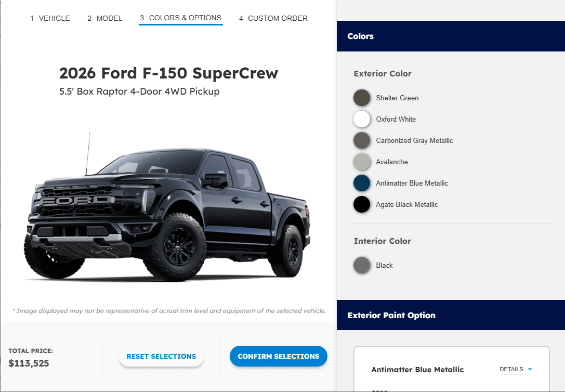Click the Antimatter Blue Metallic option card title

(x=417, y=370)
